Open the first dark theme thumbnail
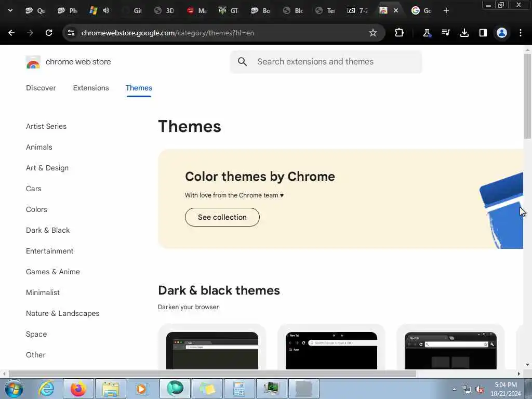This screenshot has width=532, height=399. click(x=212, y=351)
